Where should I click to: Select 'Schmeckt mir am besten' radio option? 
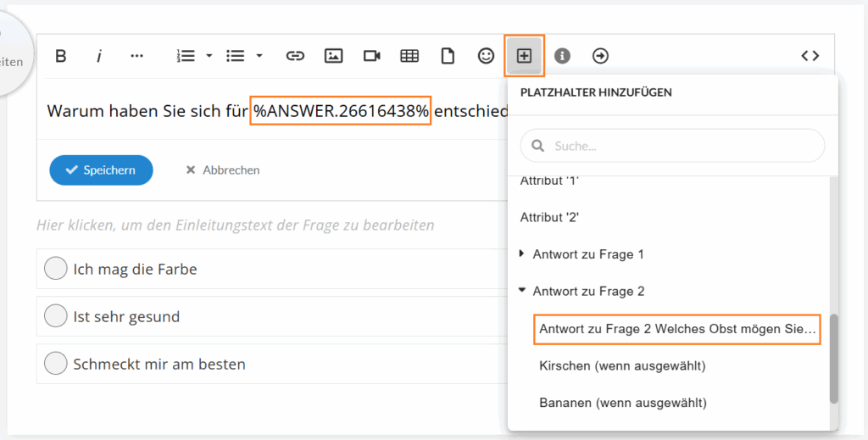pos(56,365)
